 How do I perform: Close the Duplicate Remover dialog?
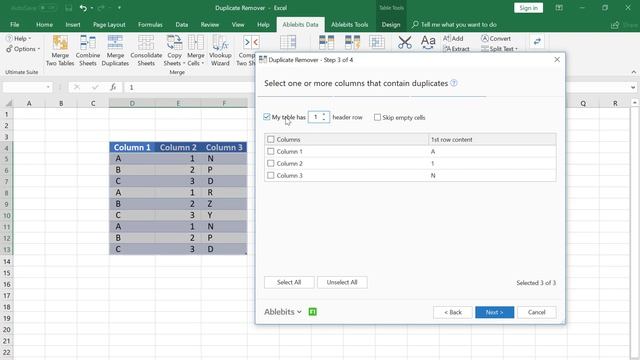coord(557,60)
